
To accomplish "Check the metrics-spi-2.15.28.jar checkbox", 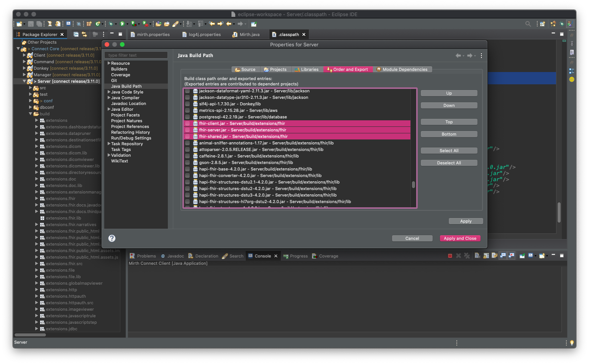I will [x=187, y=110].
